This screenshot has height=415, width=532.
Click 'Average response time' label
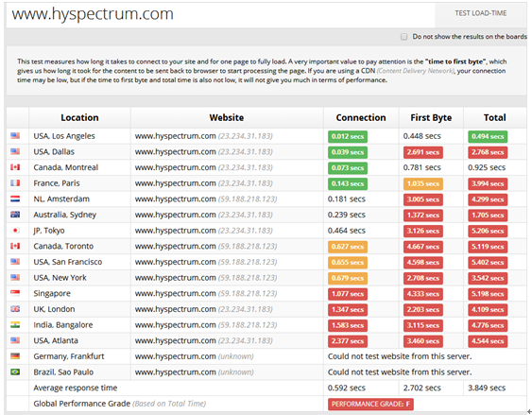[x=76, y=388]
